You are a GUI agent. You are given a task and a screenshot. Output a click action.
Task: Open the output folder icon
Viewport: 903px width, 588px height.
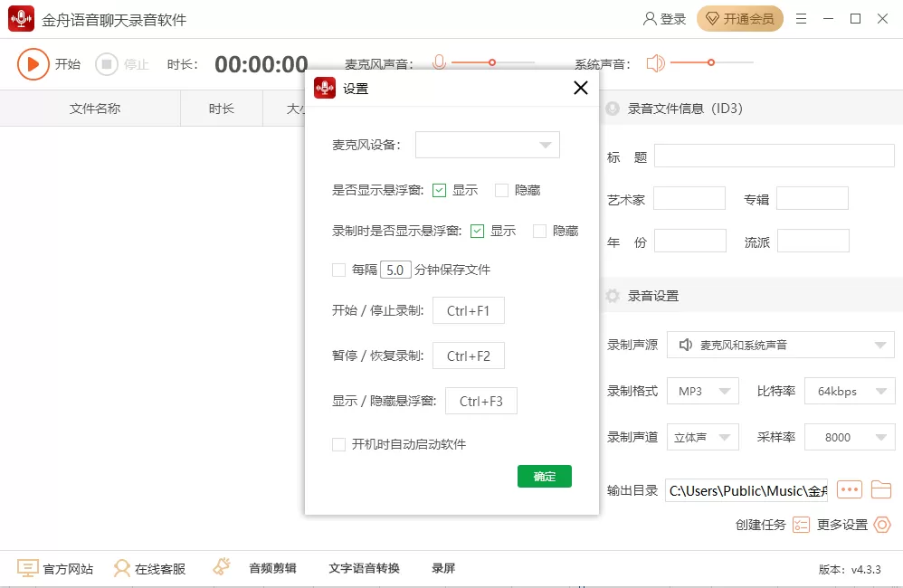pos(881,489)
